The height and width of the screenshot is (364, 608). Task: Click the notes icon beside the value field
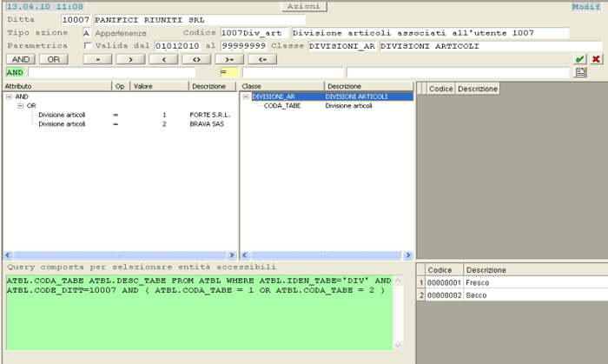[580, 72]
